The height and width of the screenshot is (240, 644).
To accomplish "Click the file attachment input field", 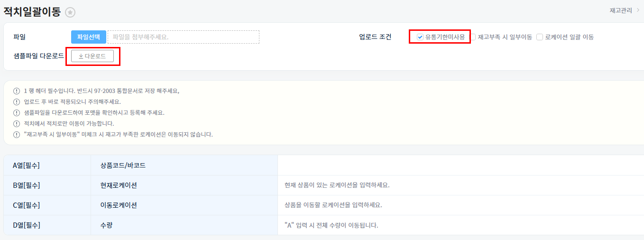I will pos(183,37).
